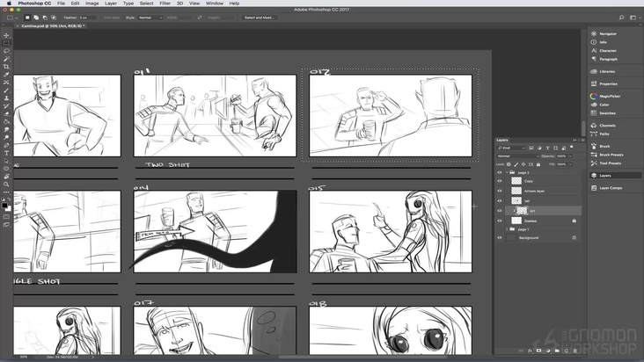Select the Eyedropper tool
The image size is (644, 362).
tap(6, 75)
